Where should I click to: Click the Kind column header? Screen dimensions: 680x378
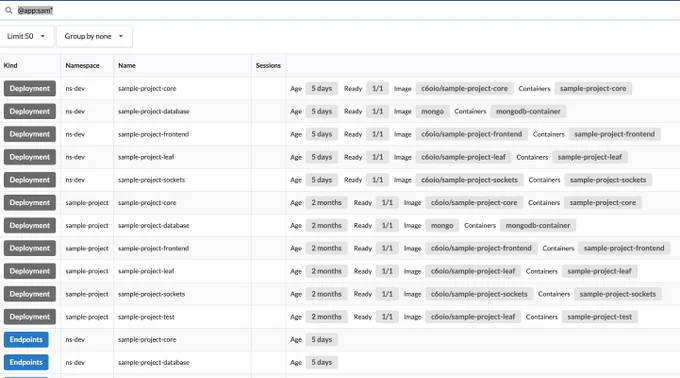coord(10,65)
